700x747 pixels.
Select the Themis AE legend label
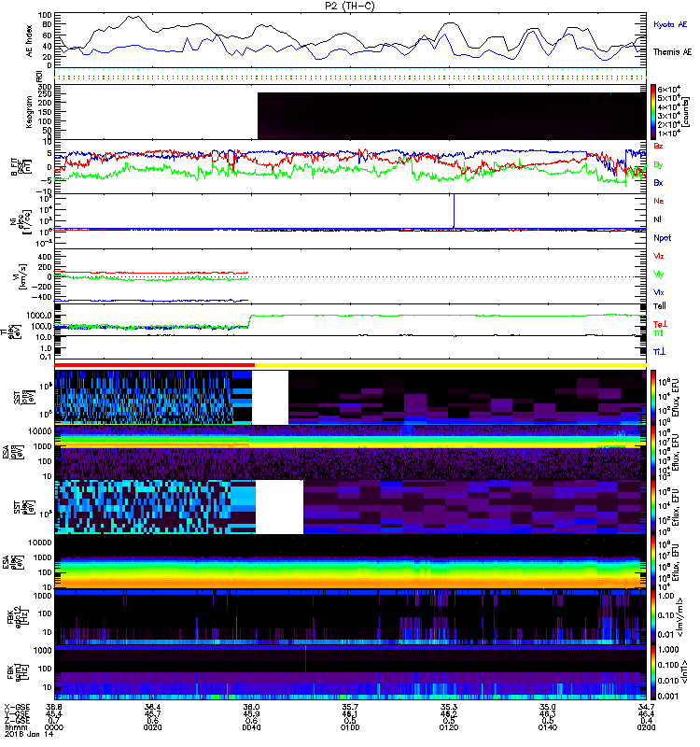(672, 52)
